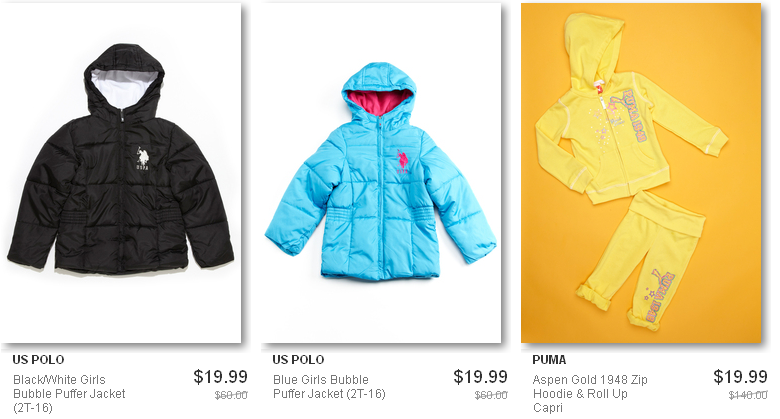780x419 pixels.
Task: Click the PUMA 1948 print on yellow hoodie
Action: click(633, 115)
